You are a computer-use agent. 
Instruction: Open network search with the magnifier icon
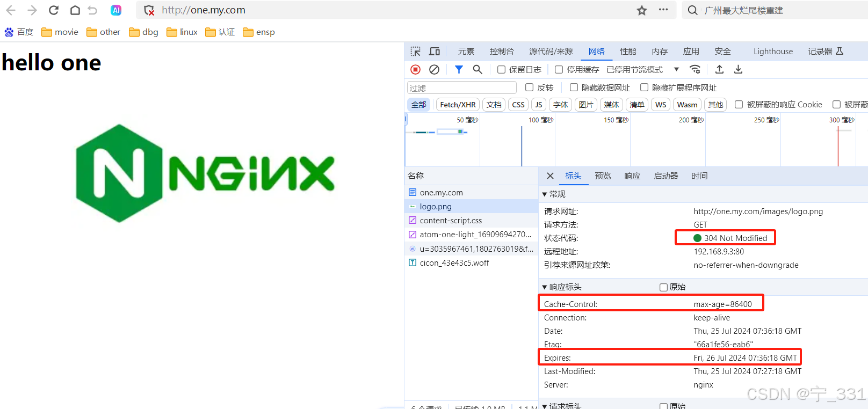point(478,69)
